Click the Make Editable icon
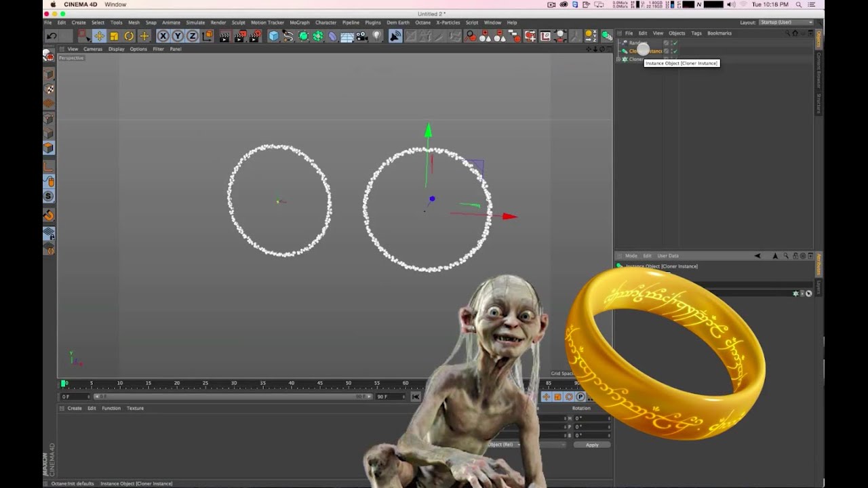 pyautogui.click(x=49, y=57)
